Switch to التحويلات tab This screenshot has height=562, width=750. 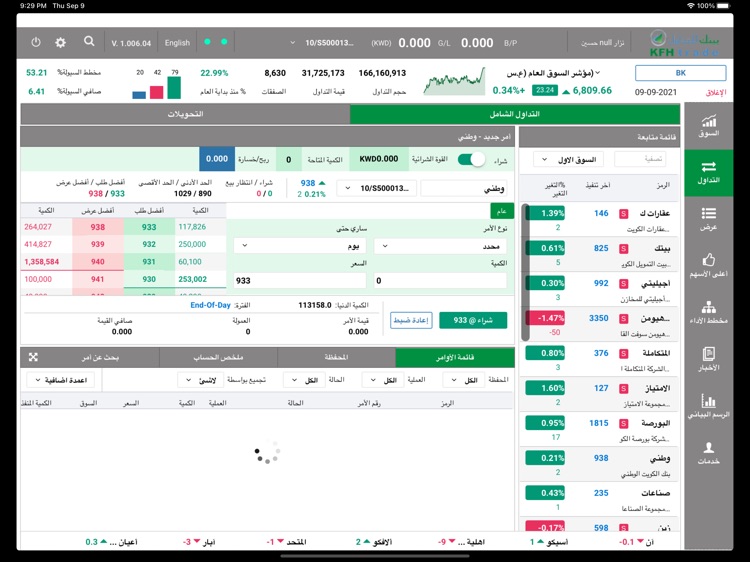point(185,114)
